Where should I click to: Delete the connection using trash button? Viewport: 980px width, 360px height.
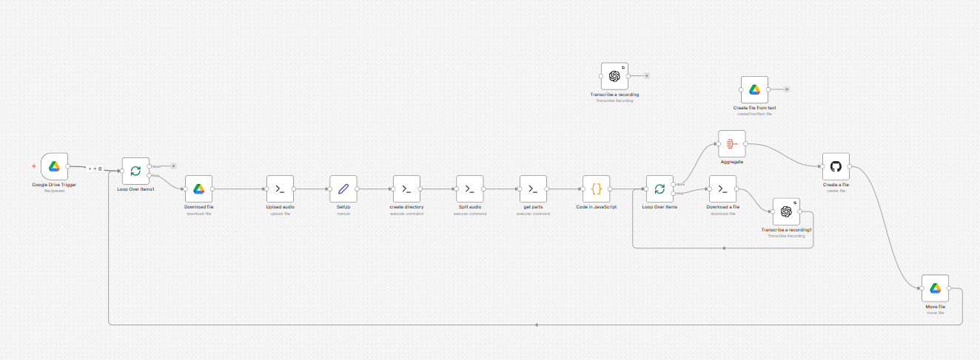(x=100, y=169)
